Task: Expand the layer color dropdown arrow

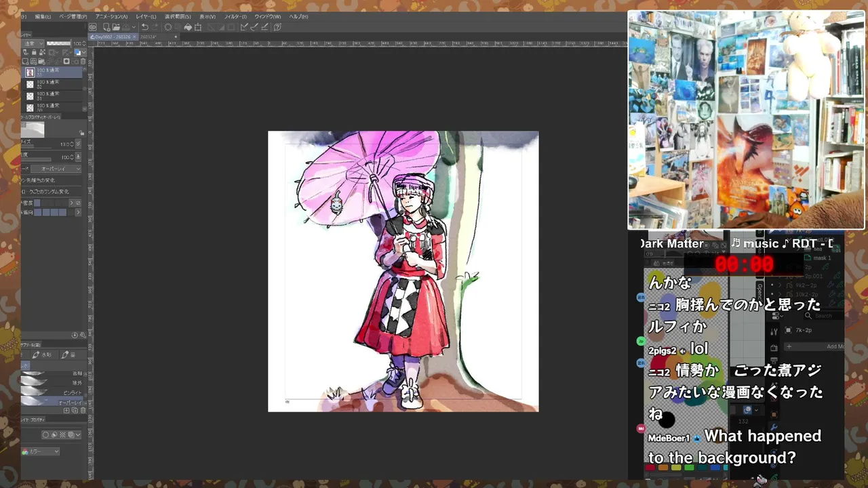Action: 84,52
